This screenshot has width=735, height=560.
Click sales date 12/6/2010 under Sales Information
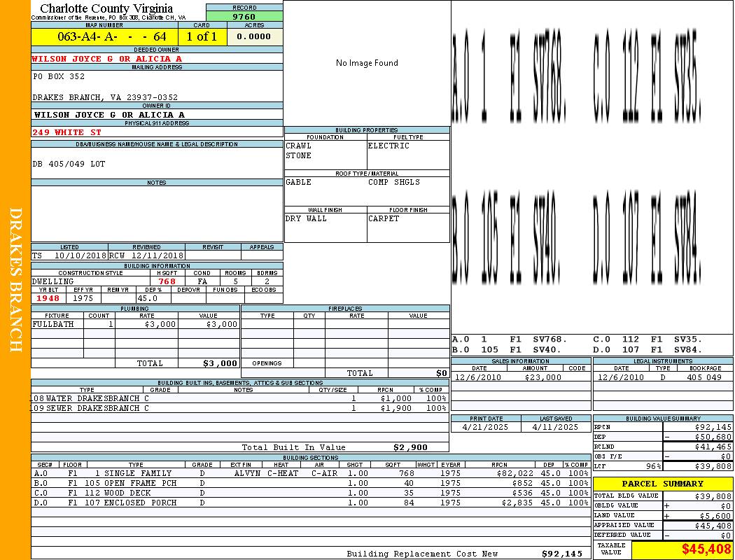tap(478, 377)
